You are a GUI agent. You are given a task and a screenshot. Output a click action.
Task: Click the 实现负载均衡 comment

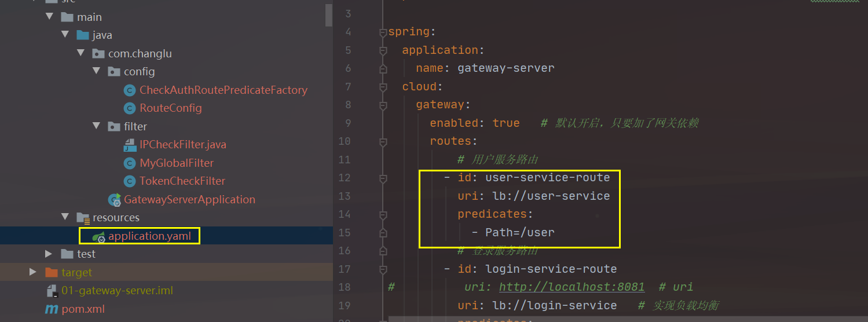coord(678,305)
